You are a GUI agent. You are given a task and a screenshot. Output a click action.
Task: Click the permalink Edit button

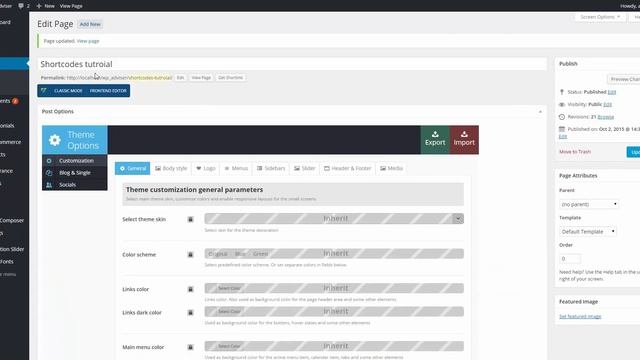pyautogui.click(x=180, y=78)
